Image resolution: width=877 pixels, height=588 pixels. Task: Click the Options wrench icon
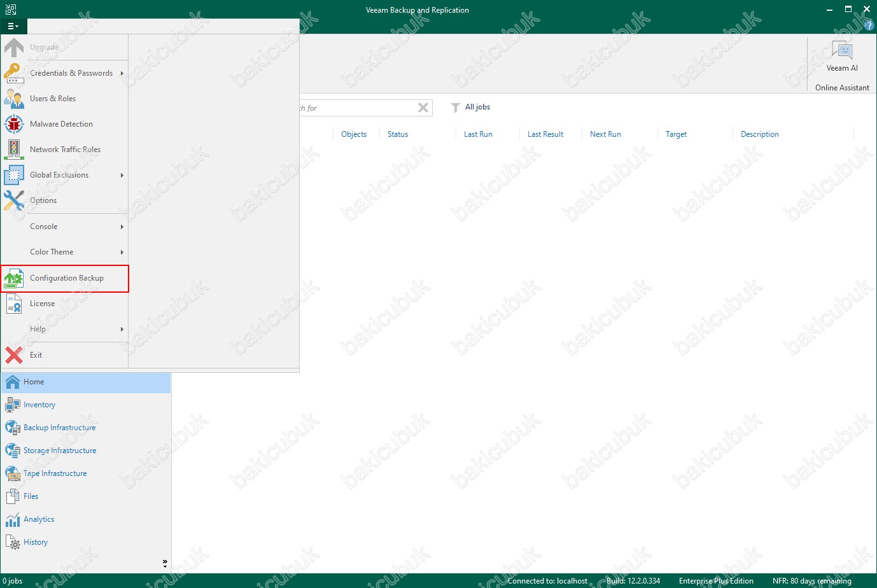click(x=13, y=200)
